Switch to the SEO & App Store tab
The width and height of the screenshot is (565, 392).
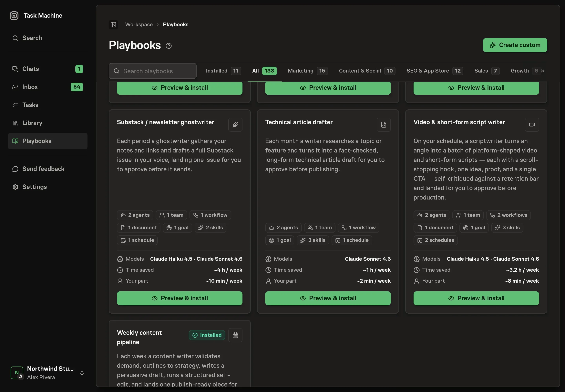click(x=435, y=71)
